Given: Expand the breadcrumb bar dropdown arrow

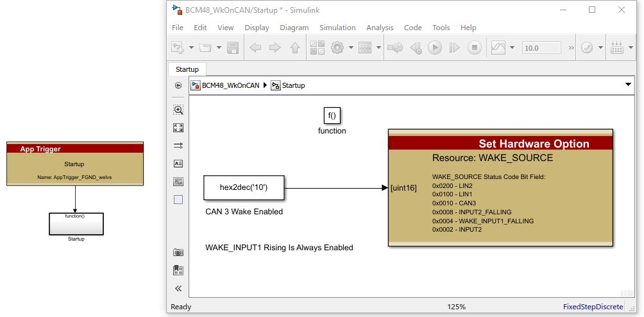Looking at the screenshot, I should click(x=628, y=85).
